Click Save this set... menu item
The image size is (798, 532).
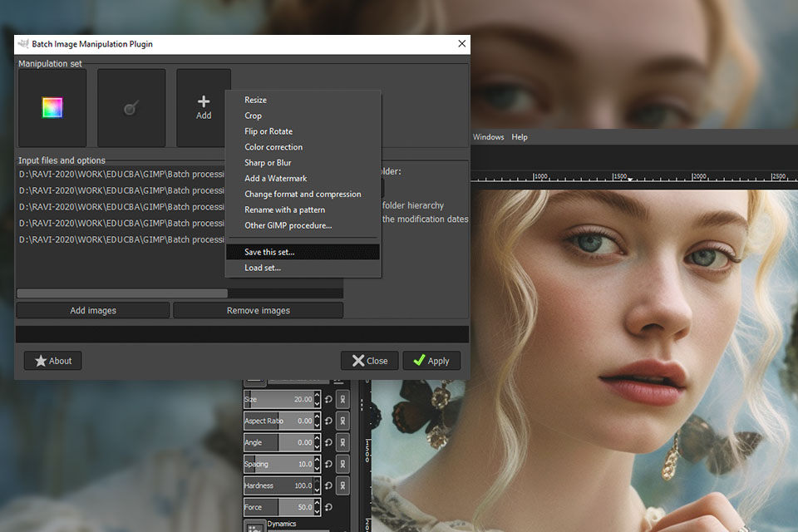(303, 252)
